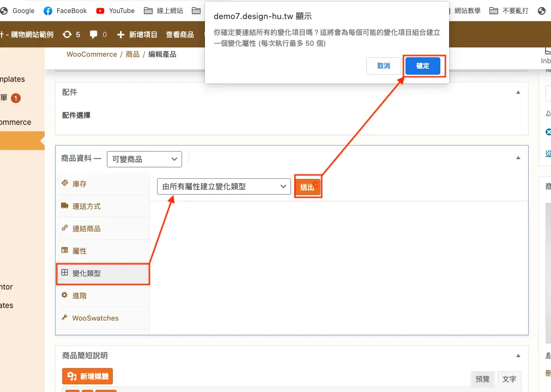This screenshot has height=392, width=551.
Task: Collapse the 配件 panel
Action: click(x=518, y=93)
